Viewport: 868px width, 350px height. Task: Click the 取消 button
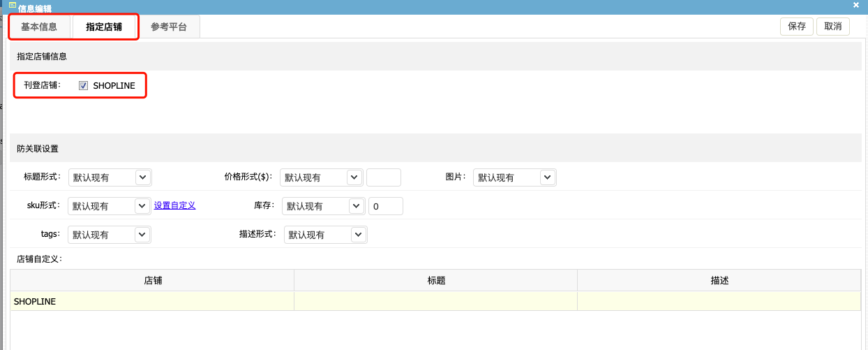(x=833, y=27)
